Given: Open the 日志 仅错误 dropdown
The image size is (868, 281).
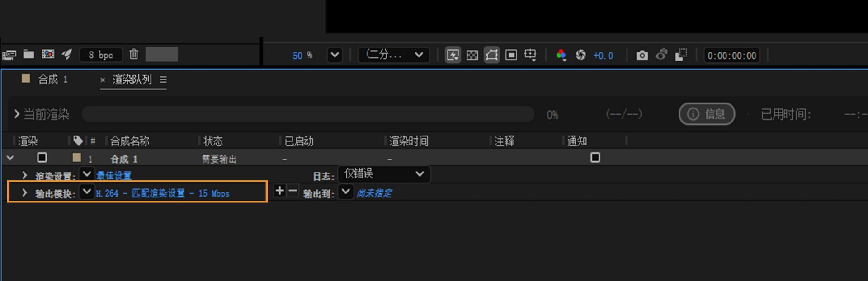Looking at the screenshot, I should coord(384,174).
